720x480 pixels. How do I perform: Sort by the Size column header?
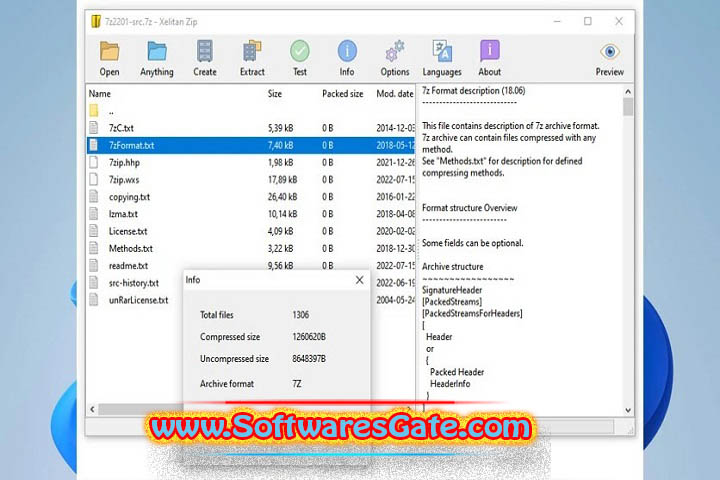click(x=275, y=94)
